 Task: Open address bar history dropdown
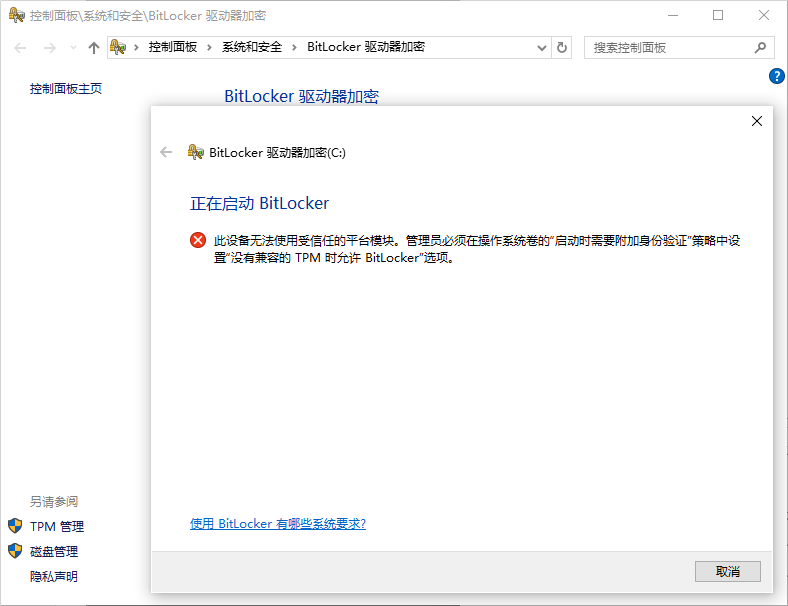coord(542,48)
